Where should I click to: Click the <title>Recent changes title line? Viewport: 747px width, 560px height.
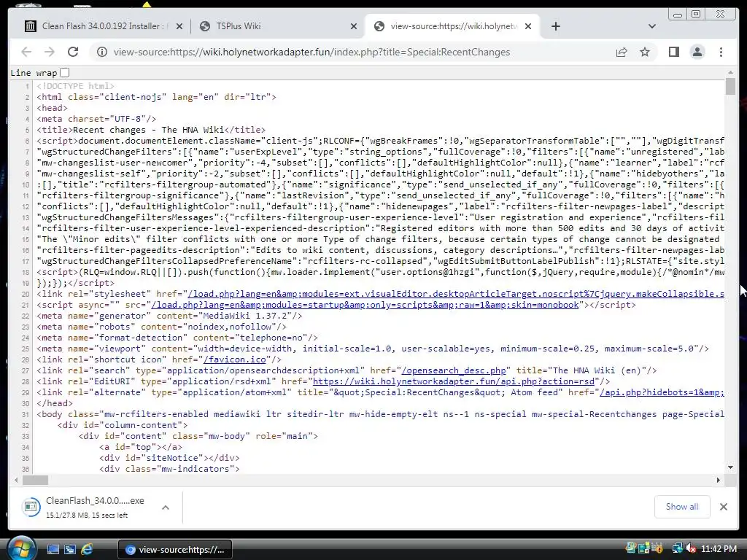(x=151, y=130)
